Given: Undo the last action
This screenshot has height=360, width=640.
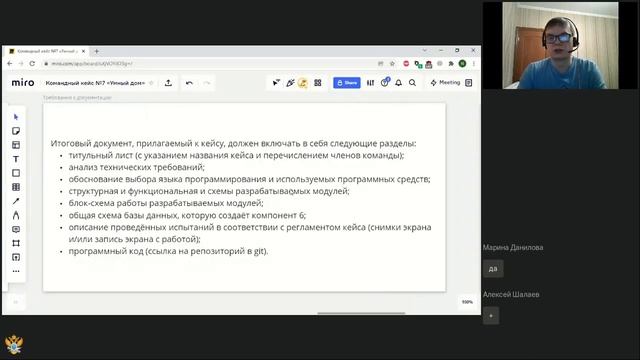Looking at the screenshot, I should coord(189,83).
